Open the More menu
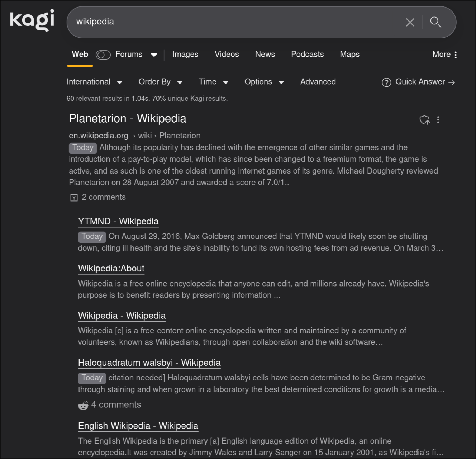The height and width of the screenshot is (459, 476). 444,55
